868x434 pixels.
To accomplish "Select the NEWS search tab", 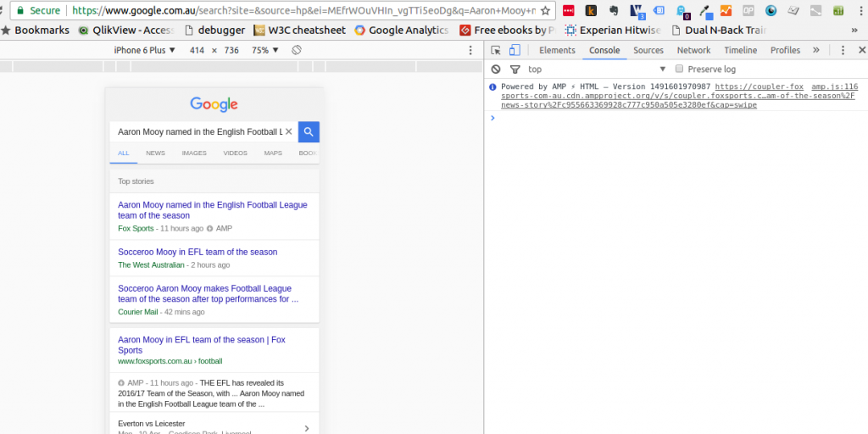I will tap(156, 153).
